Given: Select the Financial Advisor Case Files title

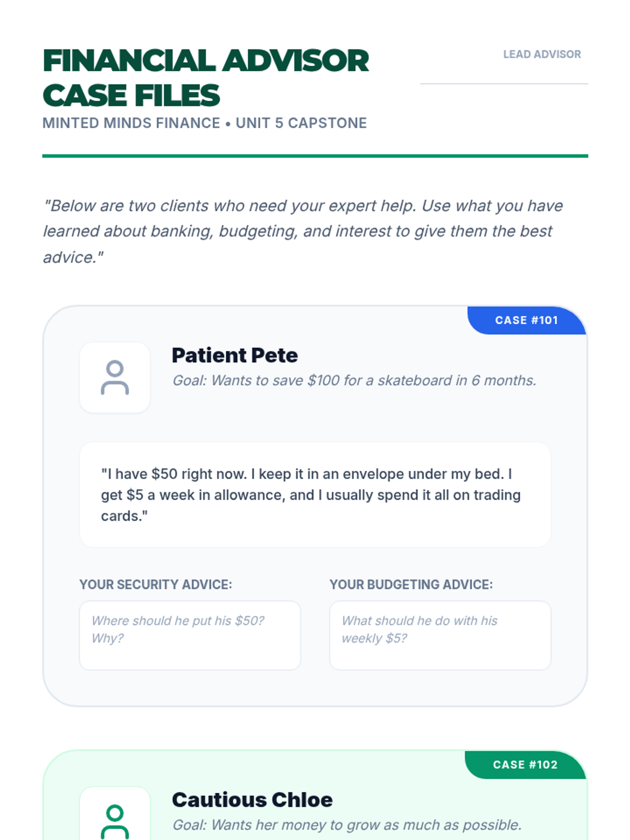Looking at the screenshot, I should tap(206, 78).
